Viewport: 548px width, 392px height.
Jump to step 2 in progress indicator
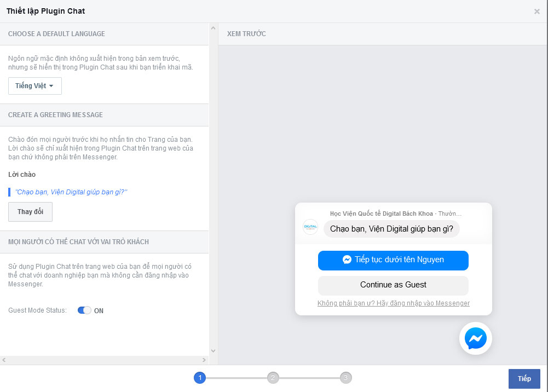tap(273, 378)
